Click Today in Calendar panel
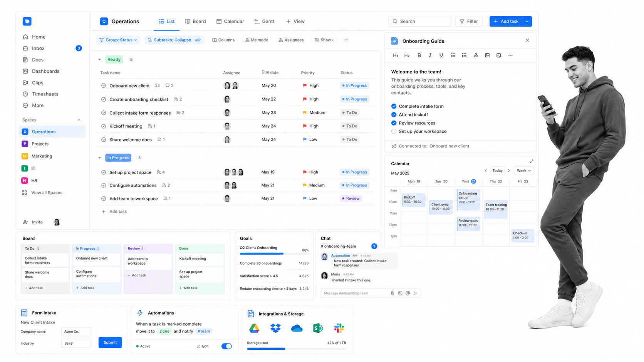Viewport: 644px width, 362px height. click(497, 171)
